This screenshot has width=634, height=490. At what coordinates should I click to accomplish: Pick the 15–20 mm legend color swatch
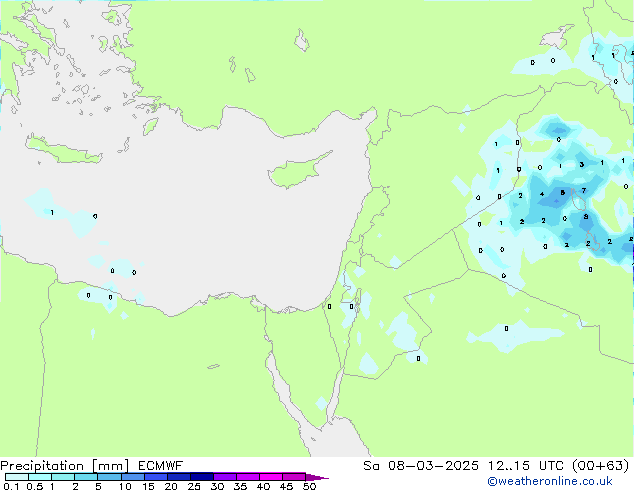coord(155,477)
